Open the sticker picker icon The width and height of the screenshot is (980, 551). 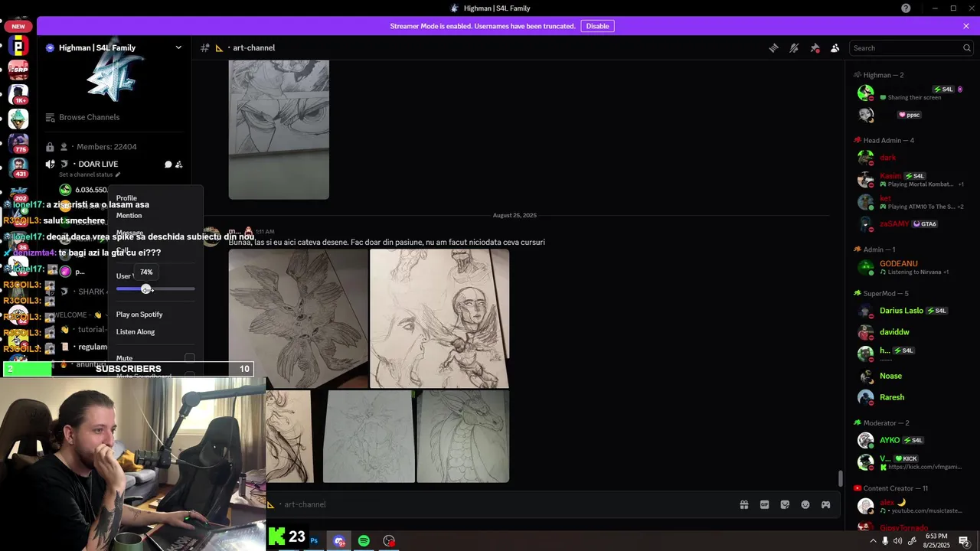(x=785, y=504)
